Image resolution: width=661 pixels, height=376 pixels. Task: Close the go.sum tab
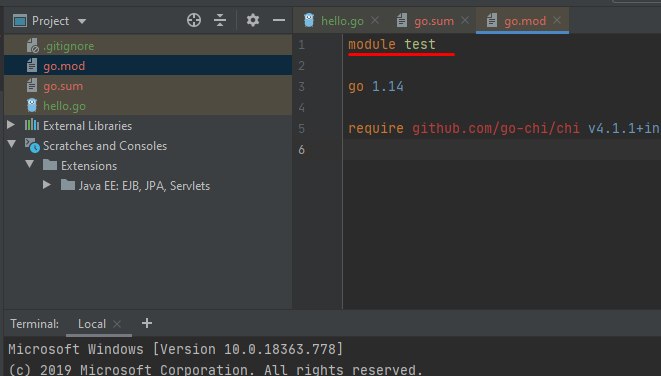click(465, 20)
